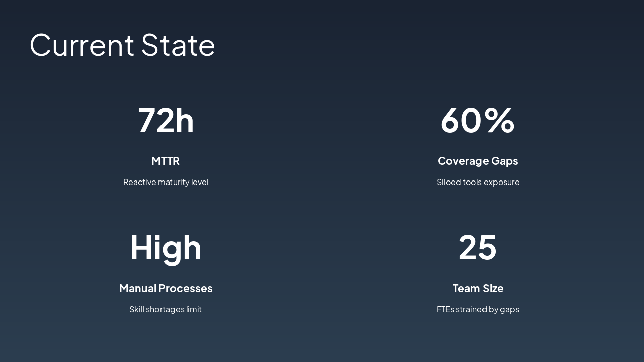Viewport: 644px width, 362px height.
Task: Click the word 'Manual' in the heading
Action: pyautogui.click(x=136, y=289)
